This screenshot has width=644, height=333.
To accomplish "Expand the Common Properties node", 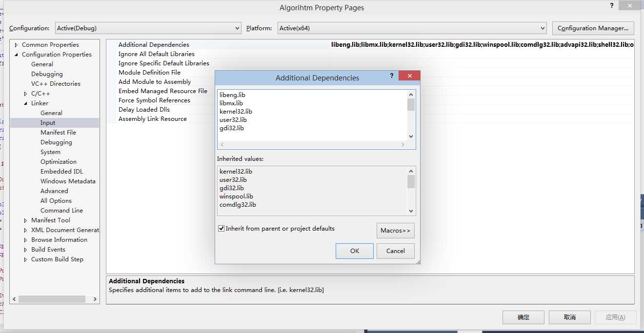I will click(x=16, y=45).
